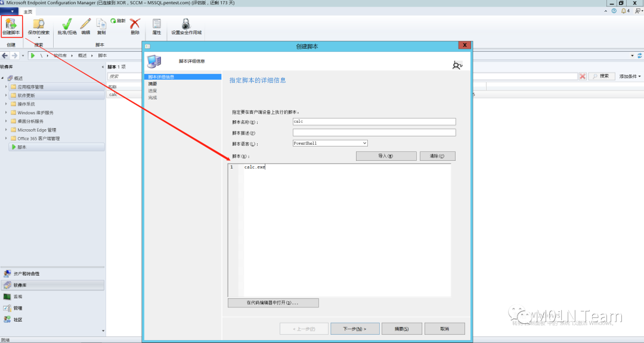The width and height of the screenshot is (644, 343).
Task: Click the 清除 button
Action: (x=438, y=156)
